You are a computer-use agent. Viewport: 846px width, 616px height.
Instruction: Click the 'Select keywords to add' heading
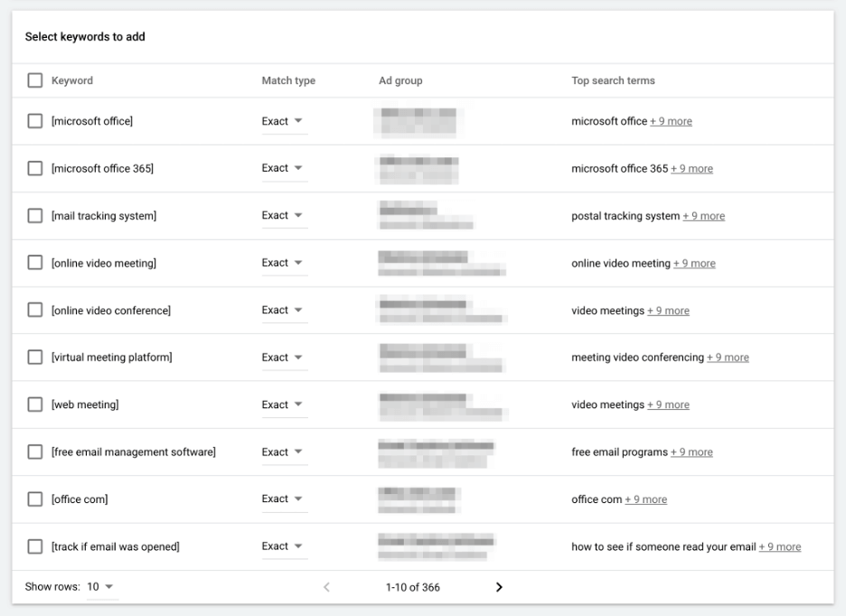click(85, 37)
